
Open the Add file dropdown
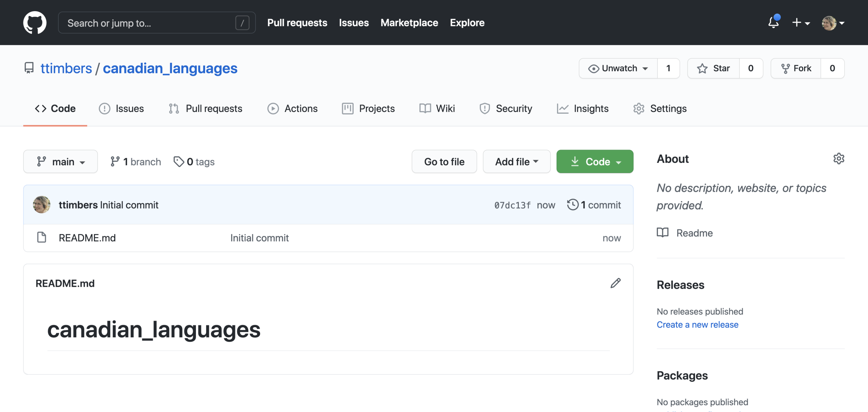[516, 162]
